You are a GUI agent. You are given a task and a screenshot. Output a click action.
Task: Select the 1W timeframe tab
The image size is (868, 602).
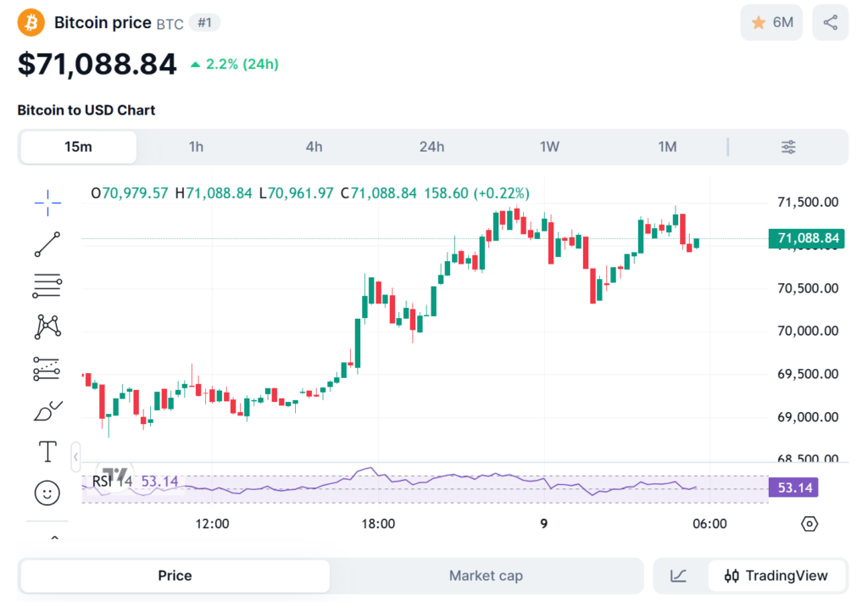coord(549,147)
